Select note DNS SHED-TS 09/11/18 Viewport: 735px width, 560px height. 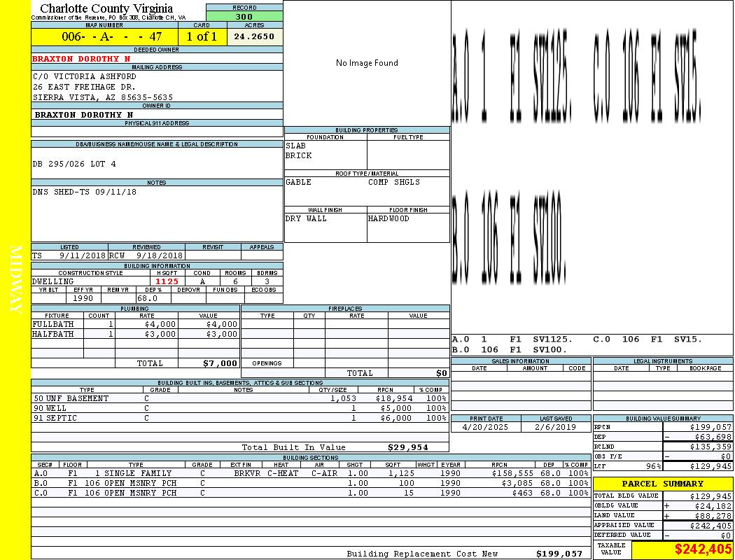(x=85, y=192)
